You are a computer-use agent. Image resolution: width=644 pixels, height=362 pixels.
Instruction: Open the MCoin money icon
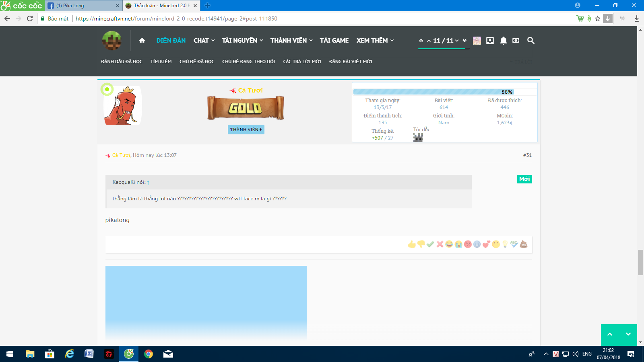516,41
